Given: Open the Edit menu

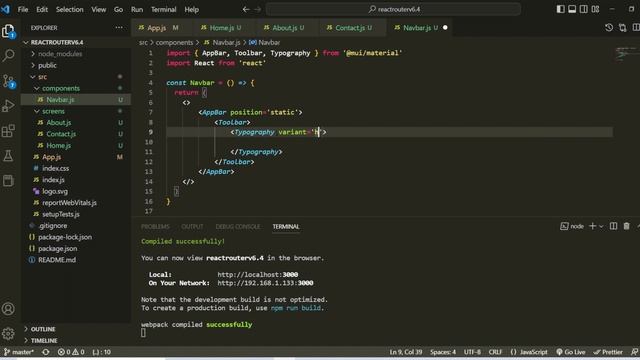Looking at the screenshot, I should pos(42,9).
